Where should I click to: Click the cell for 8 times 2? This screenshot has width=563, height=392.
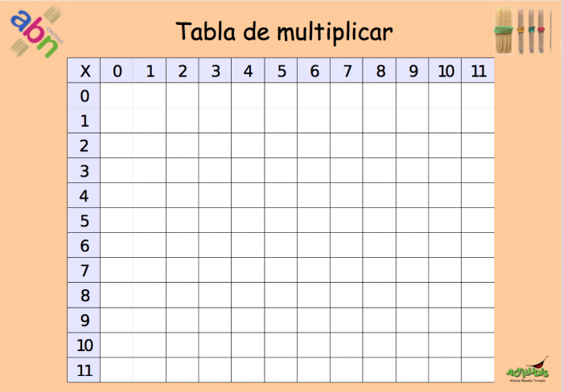182,295
